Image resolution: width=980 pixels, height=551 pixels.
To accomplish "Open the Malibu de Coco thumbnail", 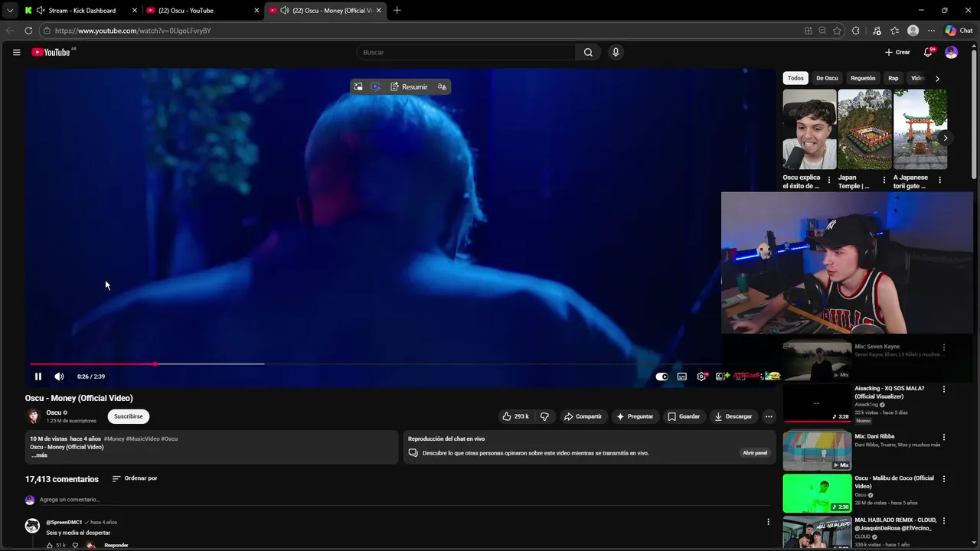I will click(x=817, y=494).
